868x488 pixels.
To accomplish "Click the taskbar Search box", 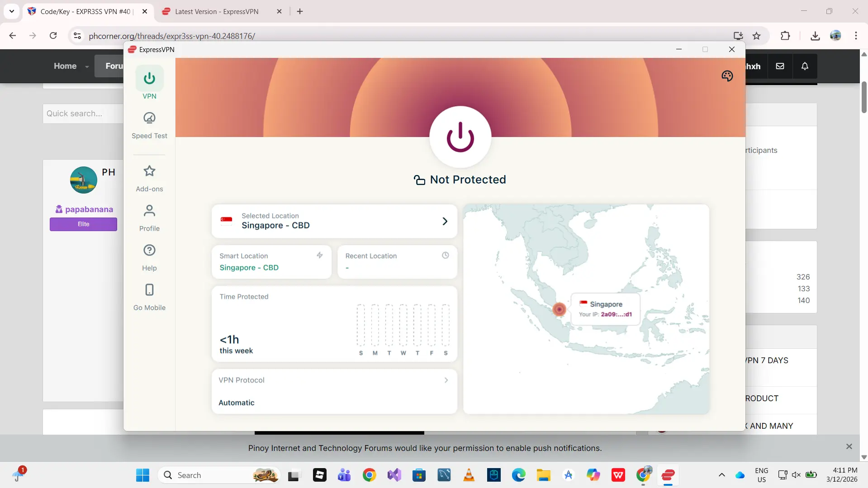I will 219,475.
